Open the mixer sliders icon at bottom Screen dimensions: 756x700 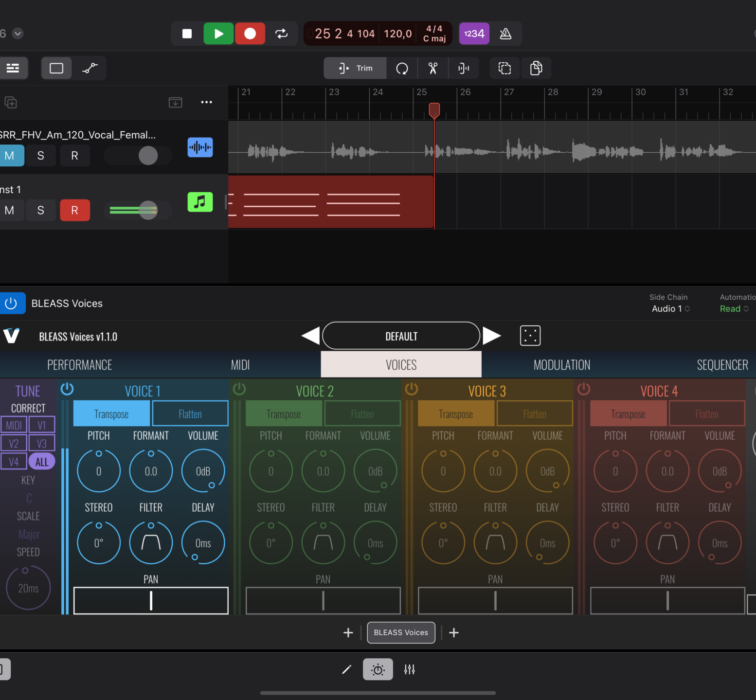409,669
